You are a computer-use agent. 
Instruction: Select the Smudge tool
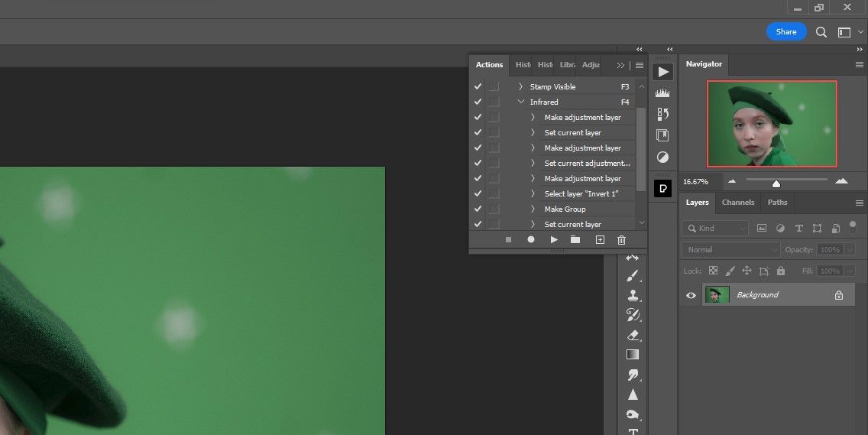[x=633, y=375]
